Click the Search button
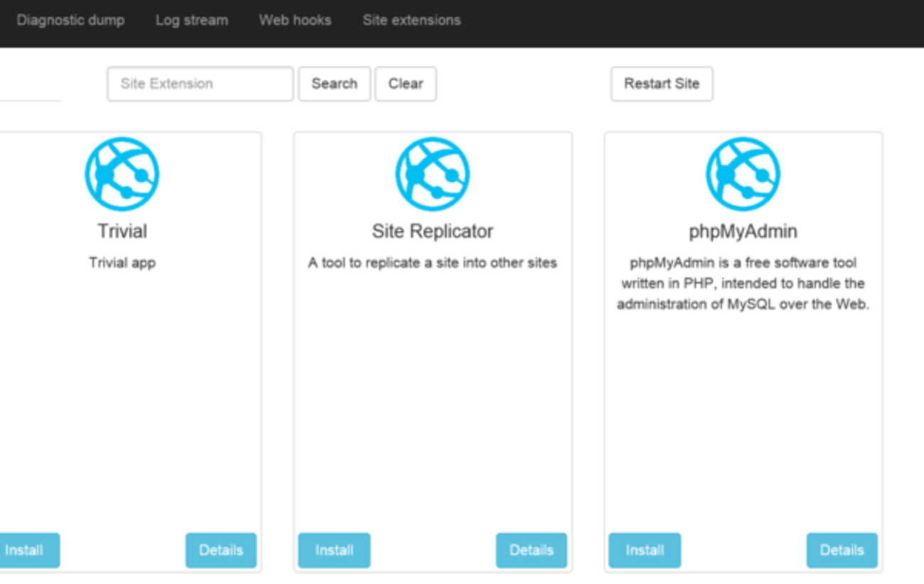 click(x=334, y=84)
